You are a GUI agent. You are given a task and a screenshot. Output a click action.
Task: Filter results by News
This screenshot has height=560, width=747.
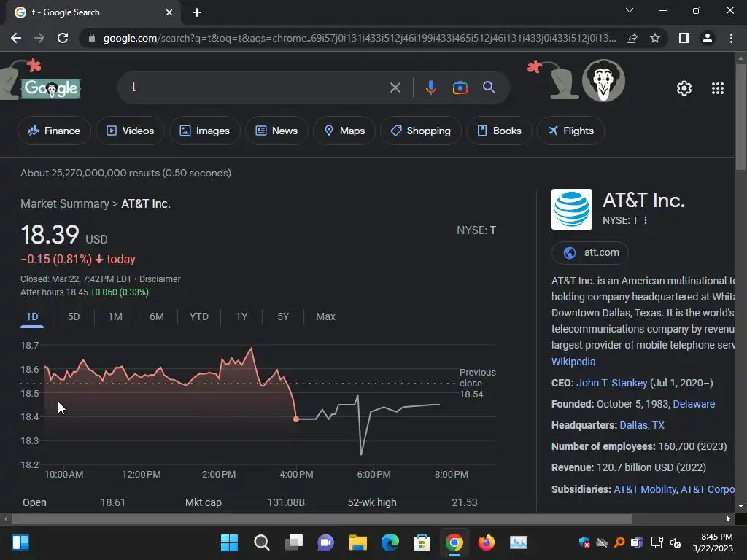(276, 131)
